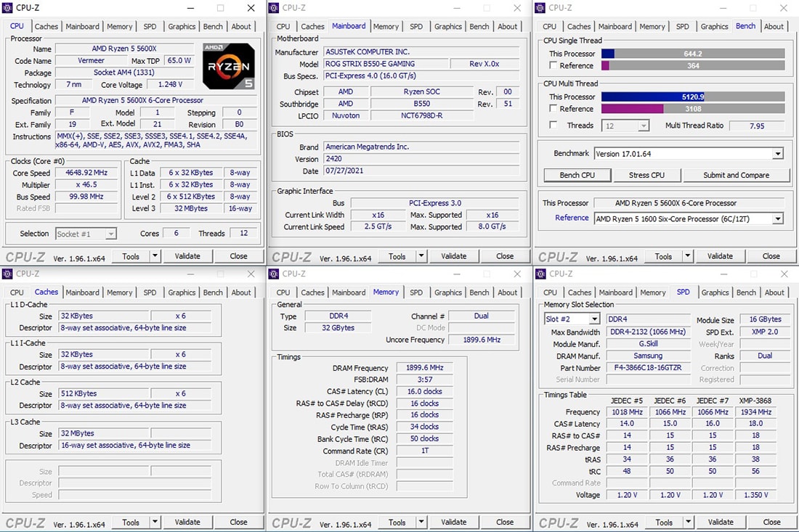Open the Socket #1 selection dropdown
Viewport: 799px width, 532px height.
click(x=110, y=234)
